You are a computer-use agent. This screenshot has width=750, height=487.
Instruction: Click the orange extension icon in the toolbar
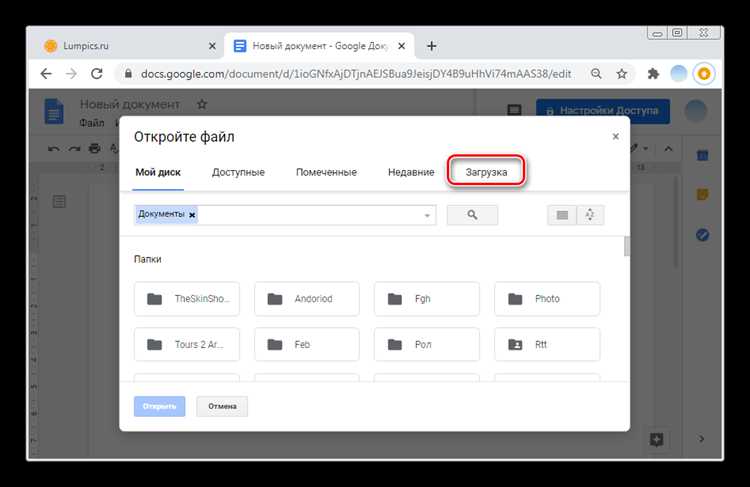tap(704, 74)
